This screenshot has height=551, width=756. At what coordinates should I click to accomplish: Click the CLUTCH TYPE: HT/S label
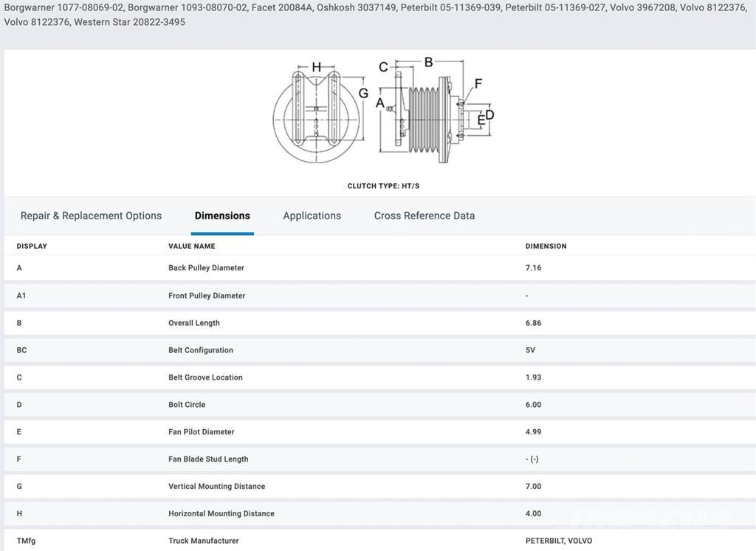383,186
